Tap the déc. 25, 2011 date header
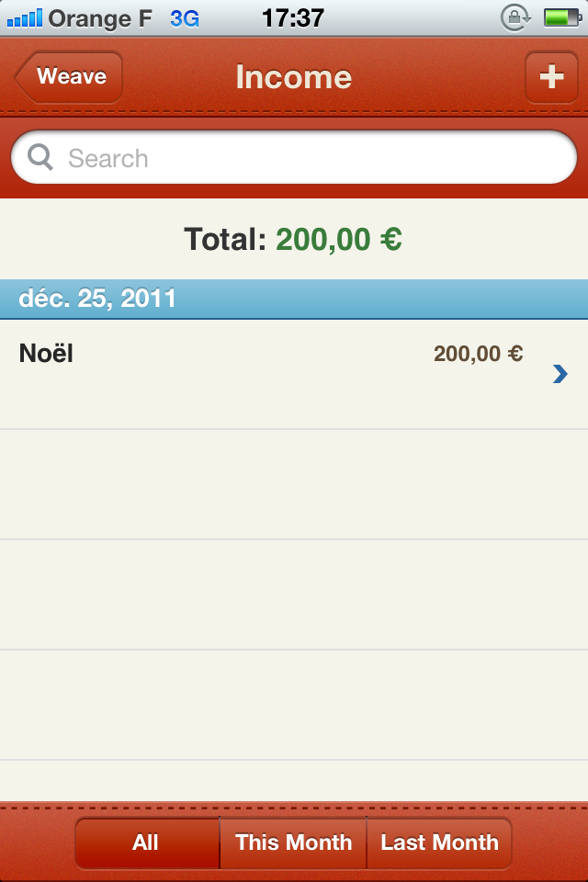 [x=97, y=300]
